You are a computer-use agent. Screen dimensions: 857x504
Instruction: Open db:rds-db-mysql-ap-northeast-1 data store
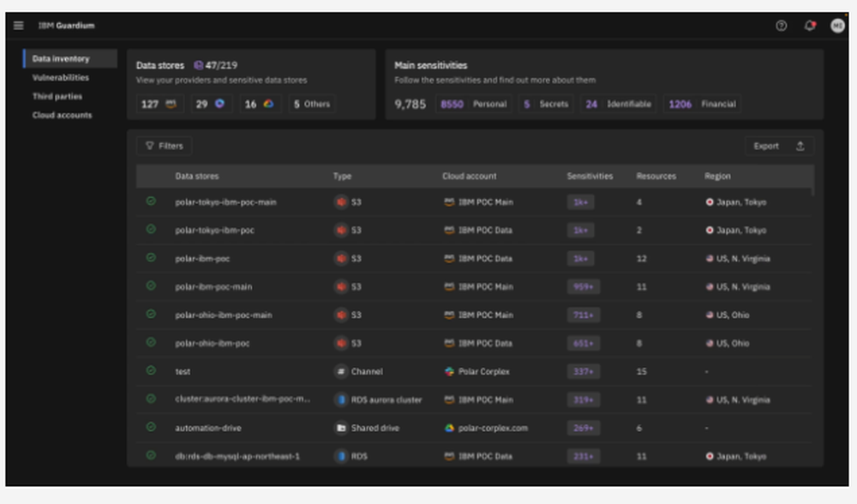point(237,457)
